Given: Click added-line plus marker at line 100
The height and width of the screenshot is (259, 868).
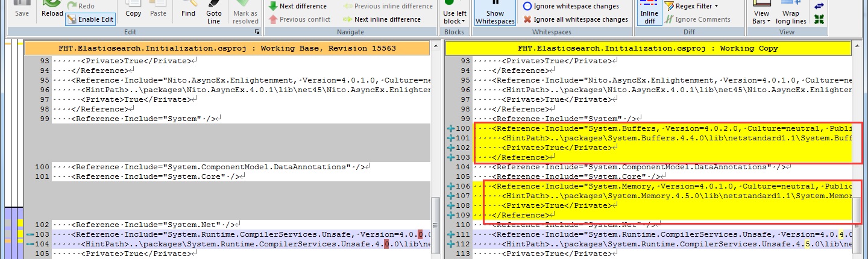Looking at the screenshot, I should [x=450, y=128].
